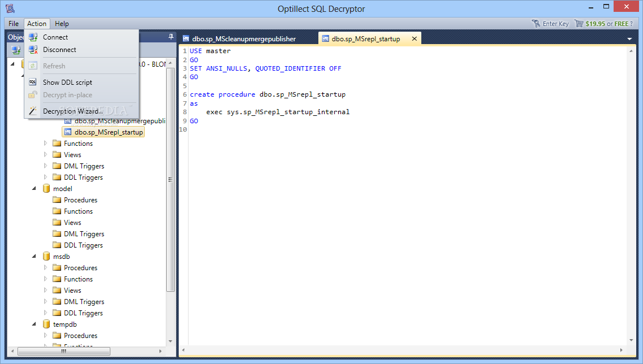Close the open Action menu

[x=37, y=24]
